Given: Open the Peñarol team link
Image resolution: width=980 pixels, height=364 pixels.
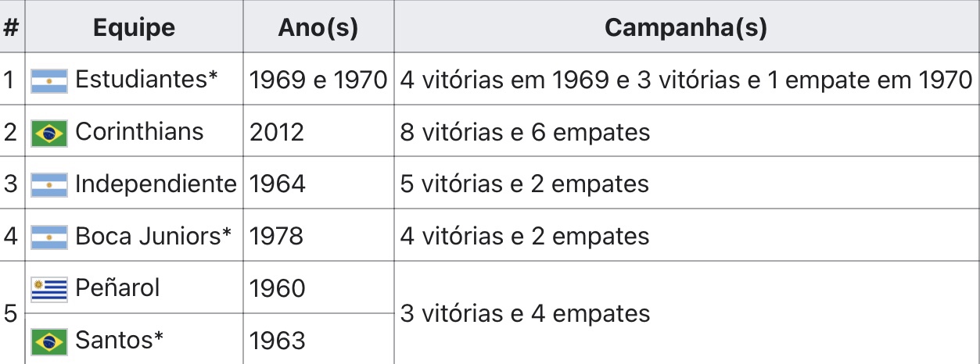Looking at the screenshot, I should [117, 287].
